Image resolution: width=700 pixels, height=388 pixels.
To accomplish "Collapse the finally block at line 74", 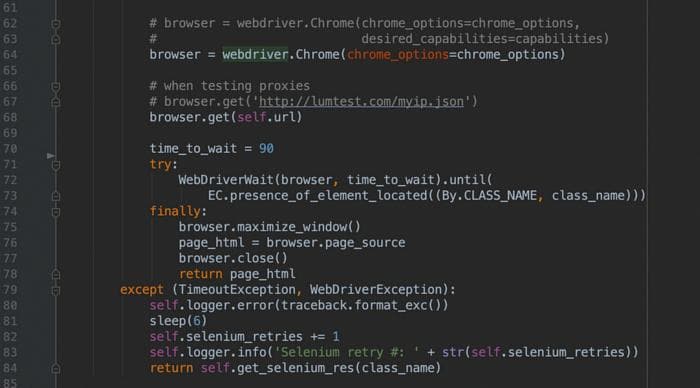I will coord(56,212).
